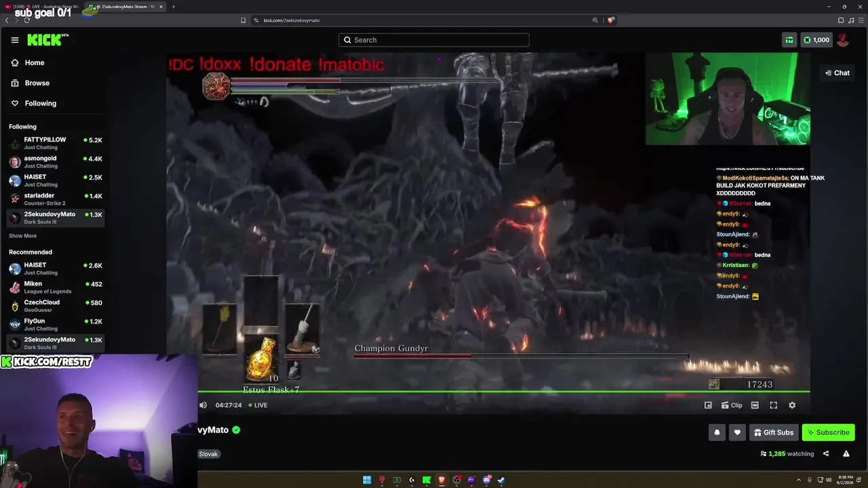Jump to LIVE in player
868x488 pixels.
coord(258,405)
